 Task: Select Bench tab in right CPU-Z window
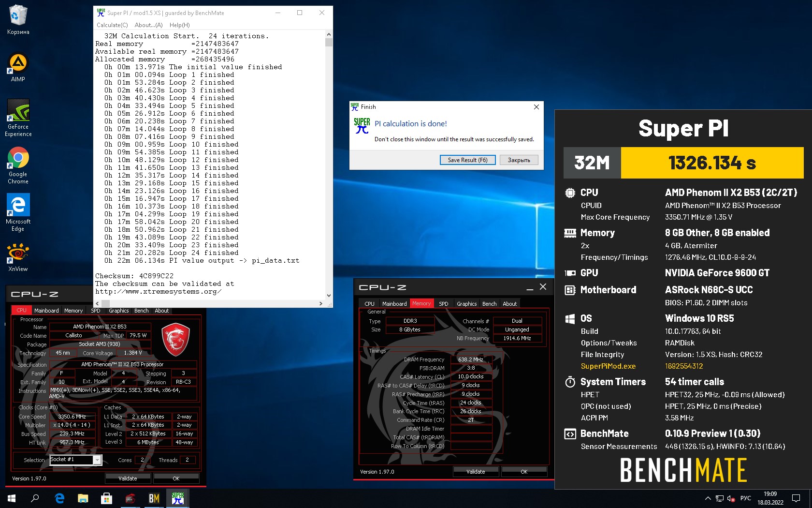490,304
